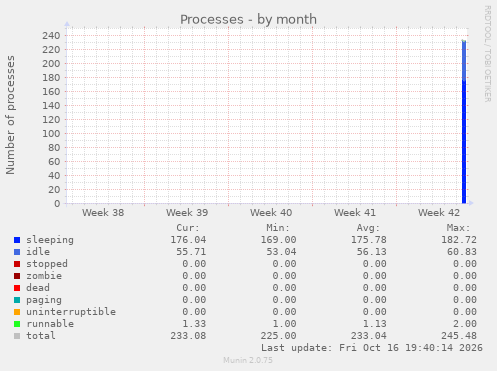
Task: Click the 'Week 39' axis label
Action: pyautogui.click(x=187, y=213)
